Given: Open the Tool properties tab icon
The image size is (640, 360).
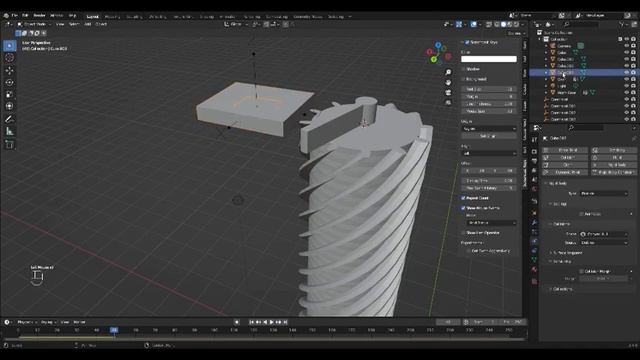Looking at the screenshot, I should 534,140.
